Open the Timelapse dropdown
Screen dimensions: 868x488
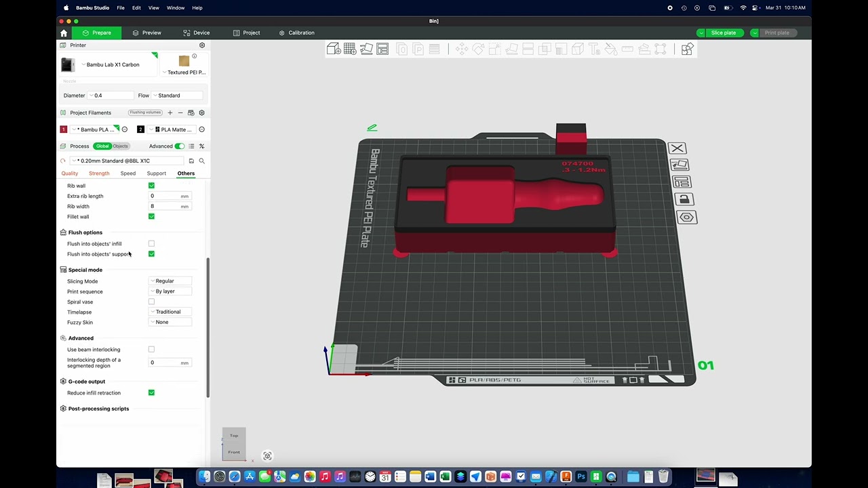pos(170,312)
